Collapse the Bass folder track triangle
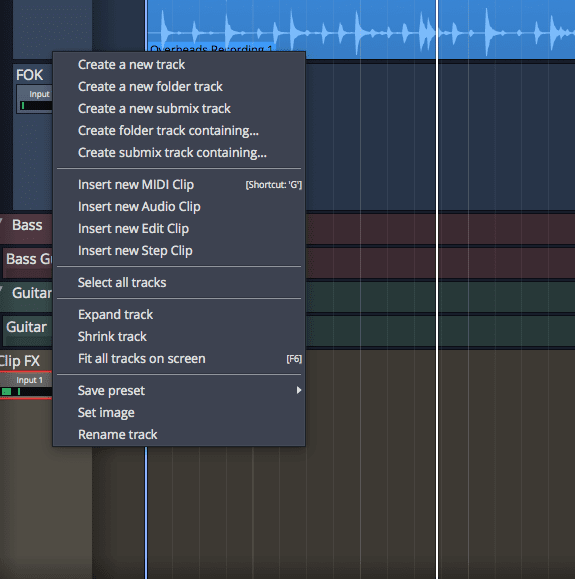 (x=1, y=221)
